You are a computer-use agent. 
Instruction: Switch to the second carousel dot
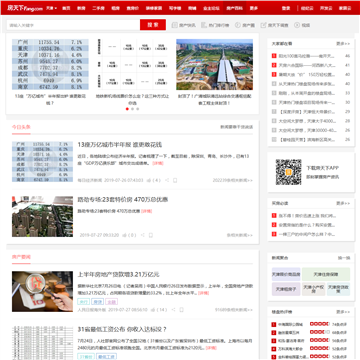132,109
